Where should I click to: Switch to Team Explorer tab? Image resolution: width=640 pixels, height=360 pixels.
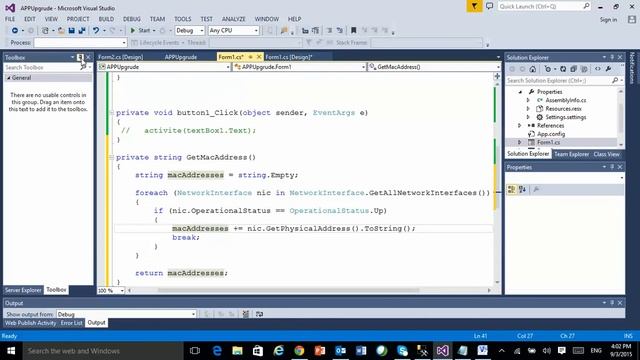[571, 154]
